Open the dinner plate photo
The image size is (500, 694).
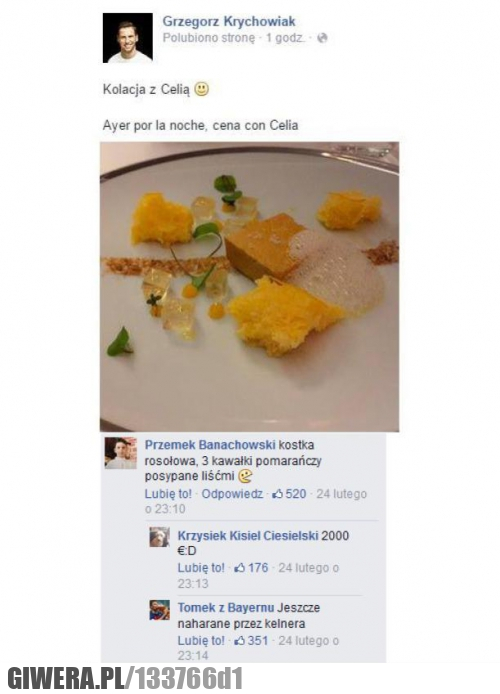(250, 286)
